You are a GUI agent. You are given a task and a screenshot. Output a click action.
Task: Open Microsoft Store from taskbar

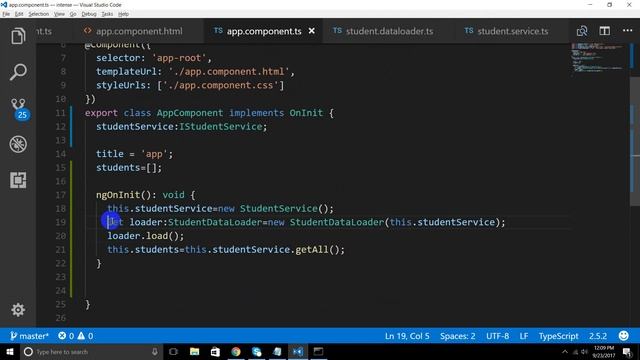(215, 352)
